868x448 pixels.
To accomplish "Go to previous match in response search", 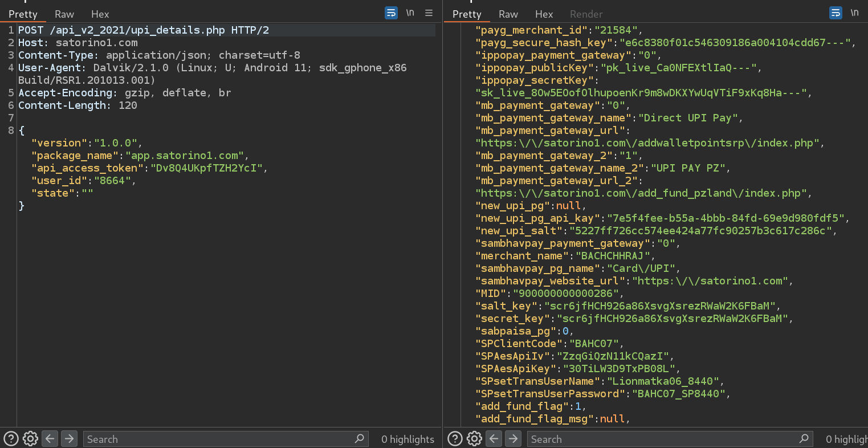I will pyautogui.click(x=494, y=439).
